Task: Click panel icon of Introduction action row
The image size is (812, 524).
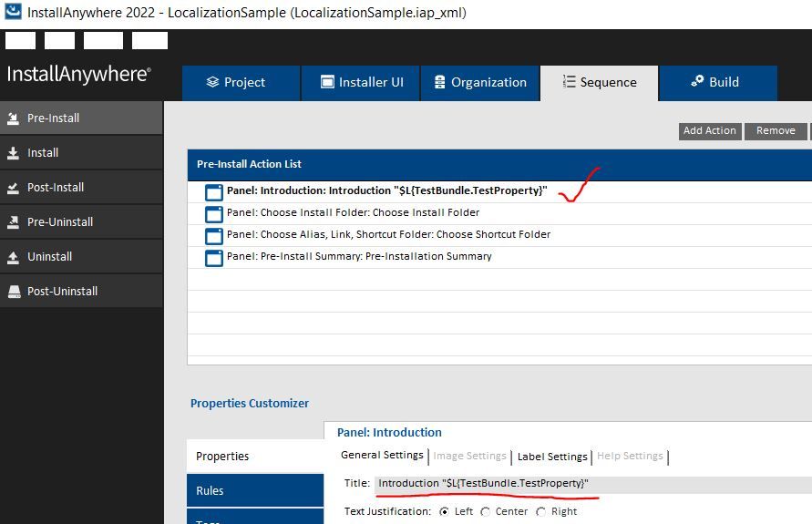Action: [214, 192]
